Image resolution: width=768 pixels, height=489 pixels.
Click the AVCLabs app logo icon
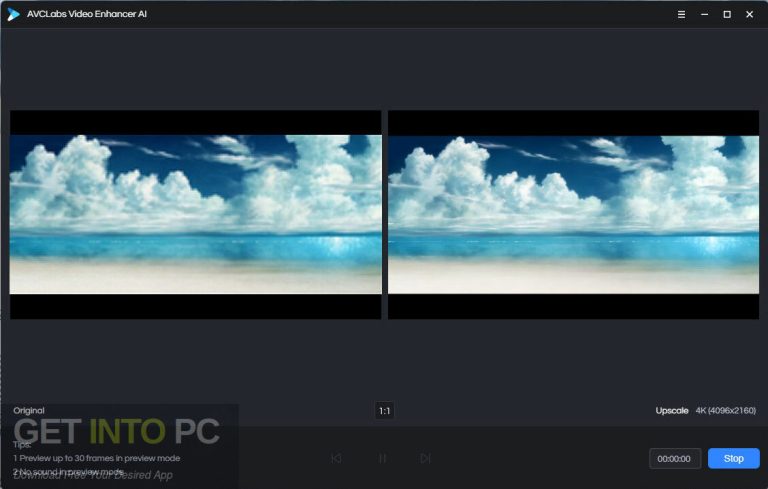[13, 14]
